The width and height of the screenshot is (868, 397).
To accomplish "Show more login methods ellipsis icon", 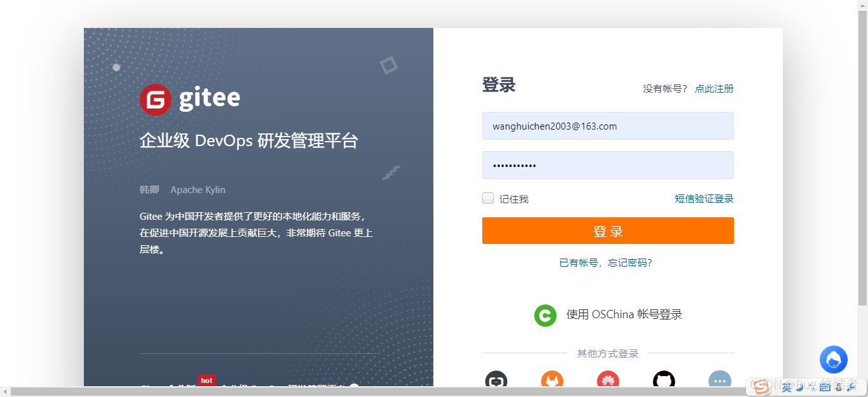I will [x=720, y=380].
